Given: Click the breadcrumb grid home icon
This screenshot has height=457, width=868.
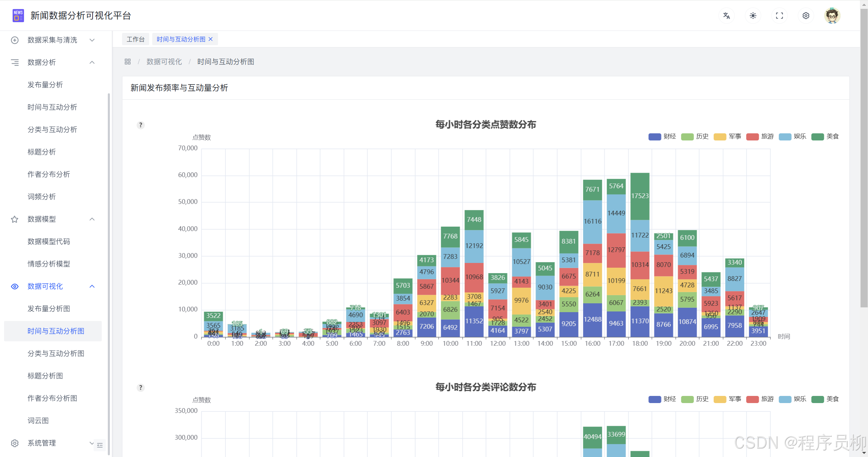Looking at the screenshot, I should [x=127, y=61].
